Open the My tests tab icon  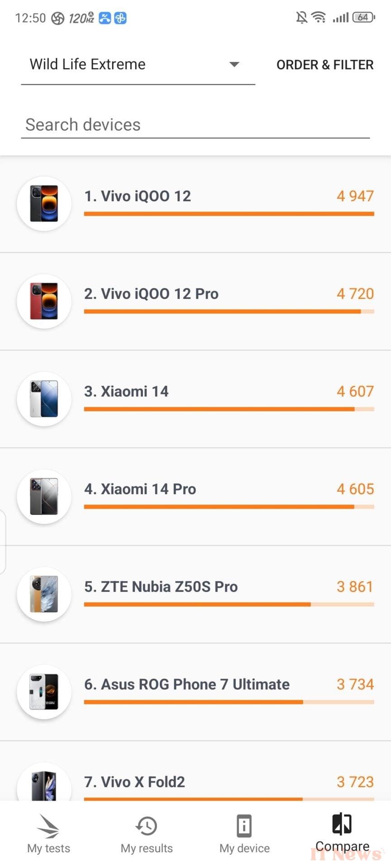coord(48,827)
